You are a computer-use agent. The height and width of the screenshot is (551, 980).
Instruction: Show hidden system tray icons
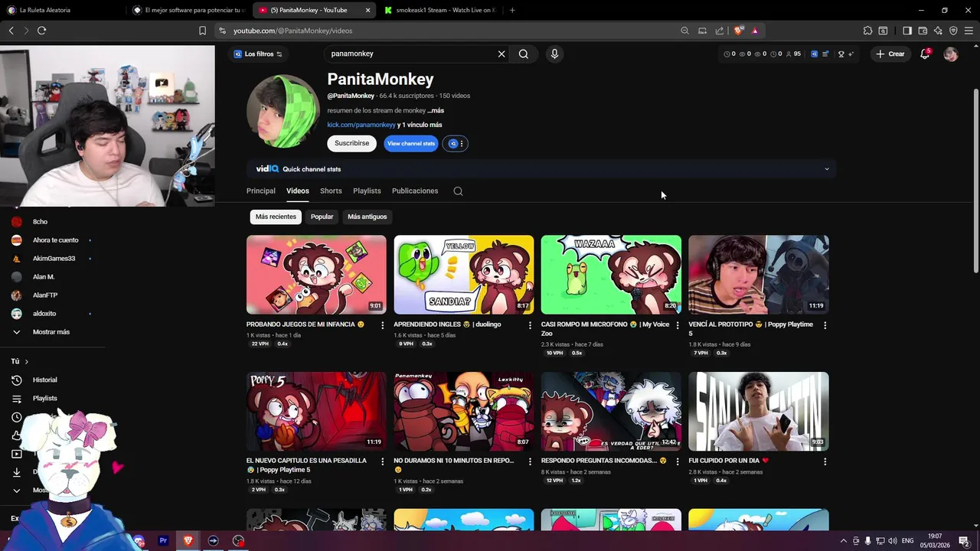click(x=844, y=541)
